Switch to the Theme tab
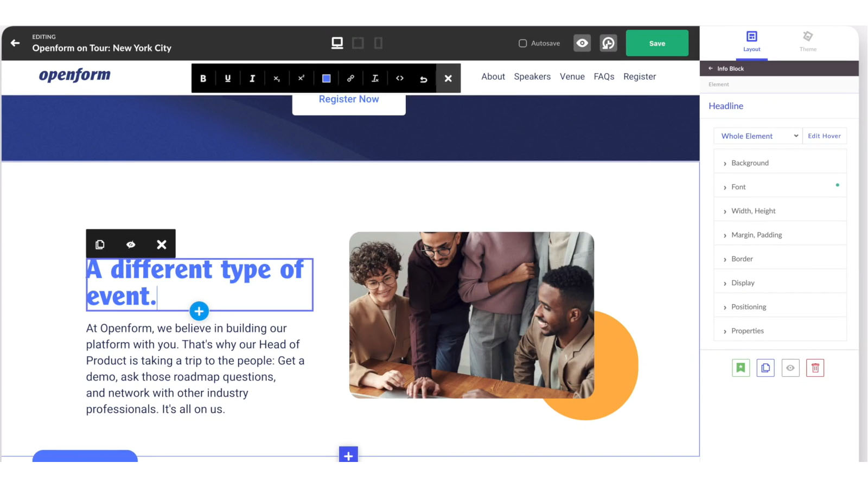The image size is (868, 488). [x=807, y=42]
